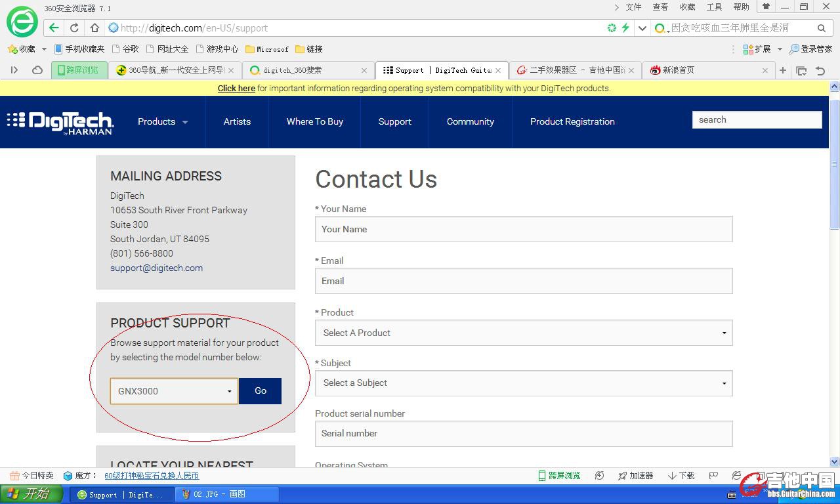This screenshot has height=504, width=840.
Task: Click 跨屏浏览 in the status bar
Action: [x=559, y=476]
